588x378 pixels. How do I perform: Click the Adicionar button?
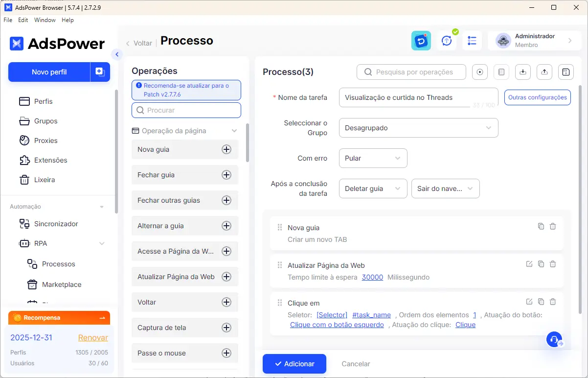point(294,364)
